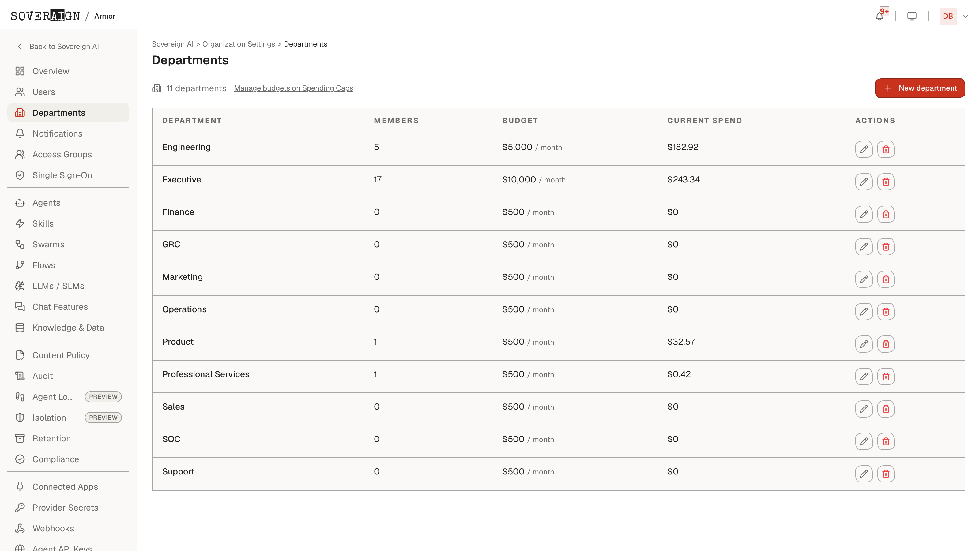Image resolution: width=980 pixels, height=551 pixels.
Task: Open Compliance in the sidebar
Action: 69,459
